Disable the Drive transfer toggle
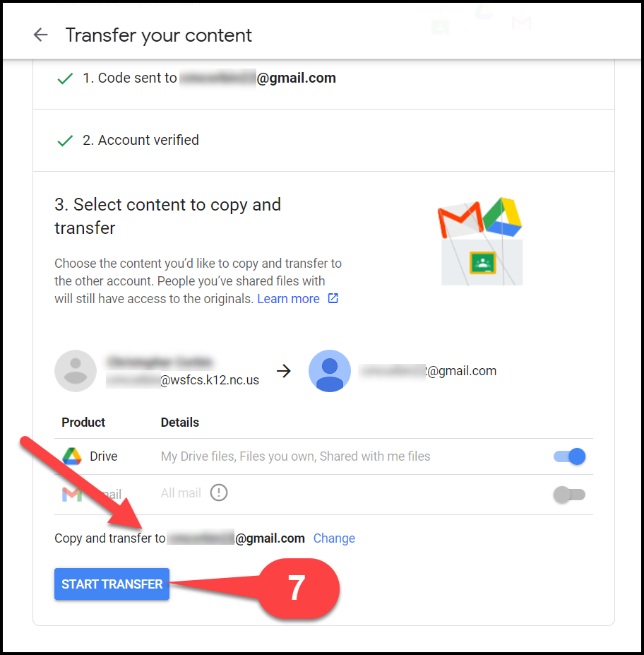 point(570,456)
